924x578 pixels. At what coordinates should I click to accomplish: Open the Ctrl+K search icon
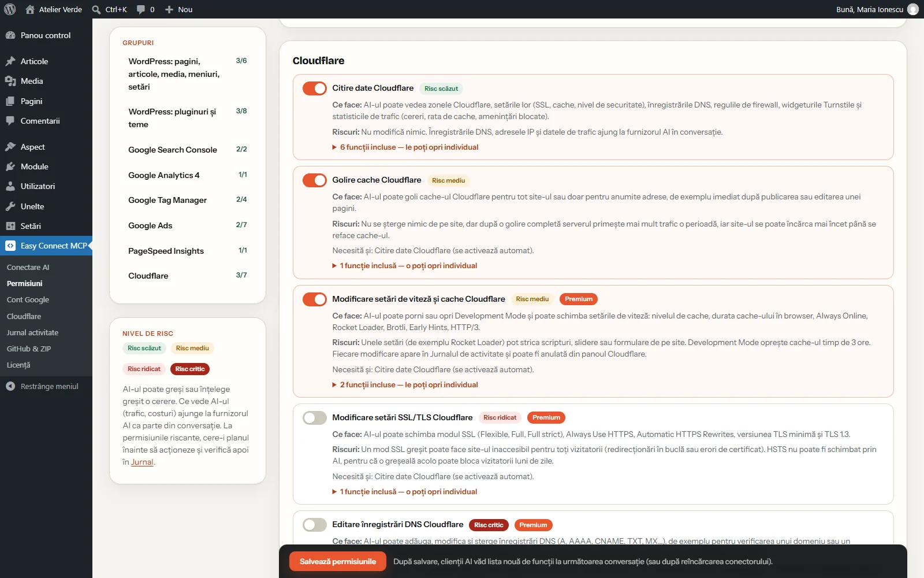tap(96, 9)
